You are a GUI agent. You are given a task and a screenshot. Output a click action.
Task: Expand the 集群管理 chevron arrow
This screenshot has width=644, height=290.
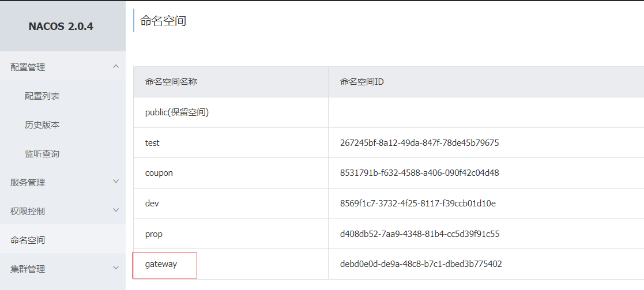[116, 268]
